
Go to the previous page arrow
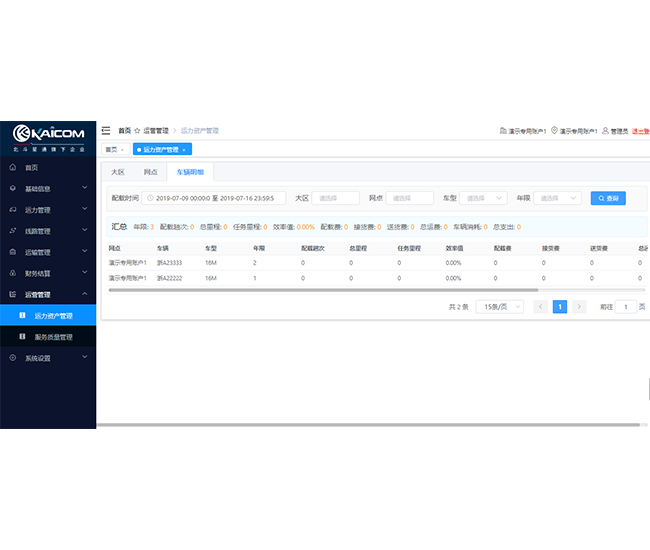(541, 307)
